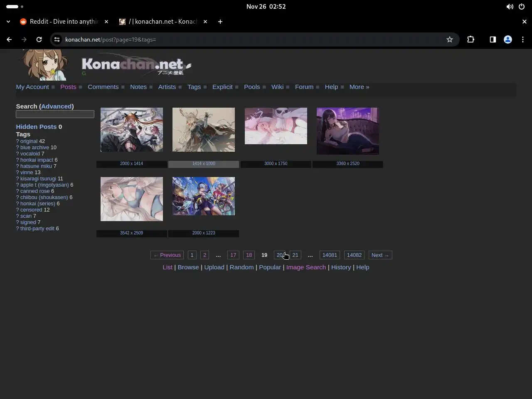Open the Random footer link
This screenshot has width=532, height=399.
click(241, 267)
